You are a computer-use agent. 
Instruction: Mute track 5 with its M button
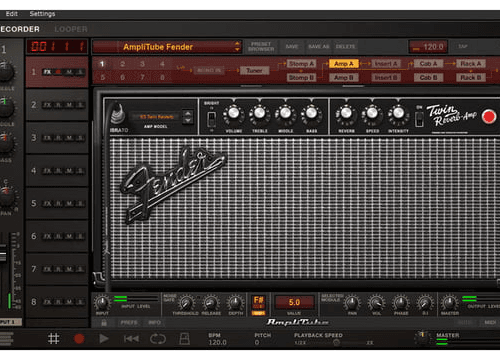tap(69, 204)
